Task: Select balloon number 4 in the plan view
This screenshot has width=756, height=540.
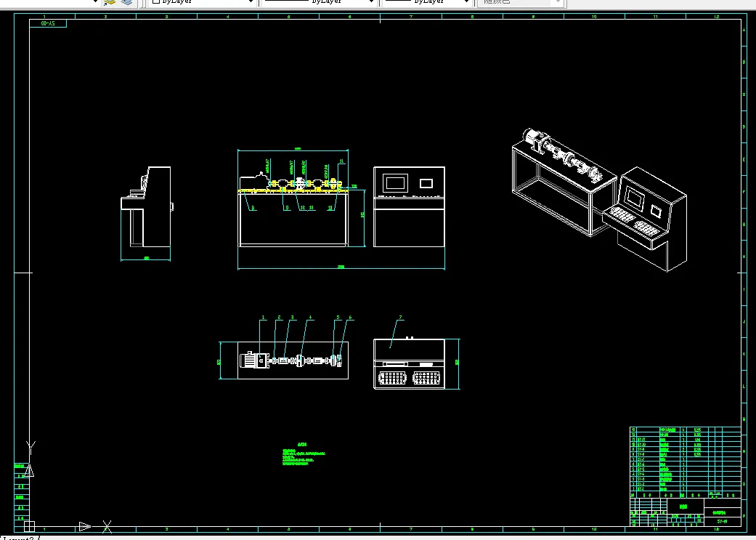Action: pos(311,318)
